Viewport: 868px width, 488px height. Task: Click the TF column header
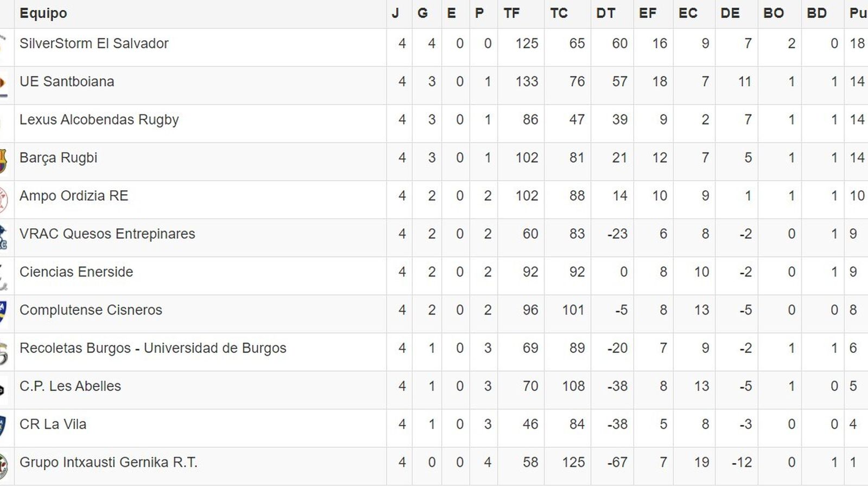click(x=512, y=14)
